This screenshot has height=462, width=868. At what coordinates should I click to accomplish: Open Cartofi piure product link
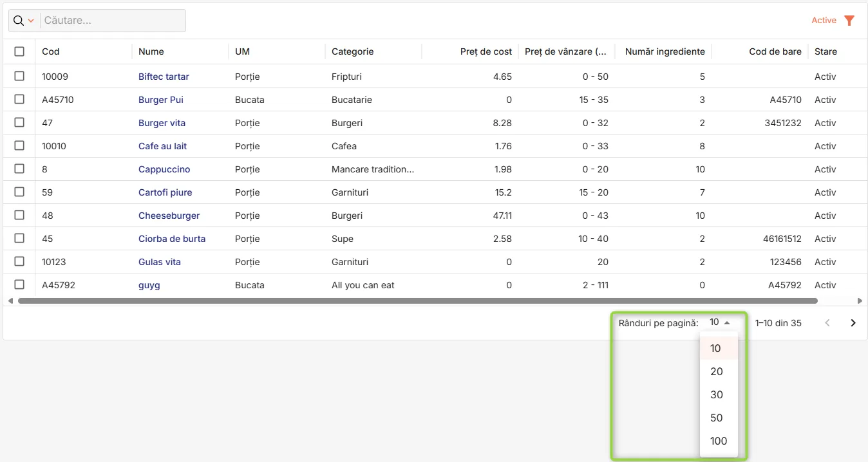[x=165, y=192]
